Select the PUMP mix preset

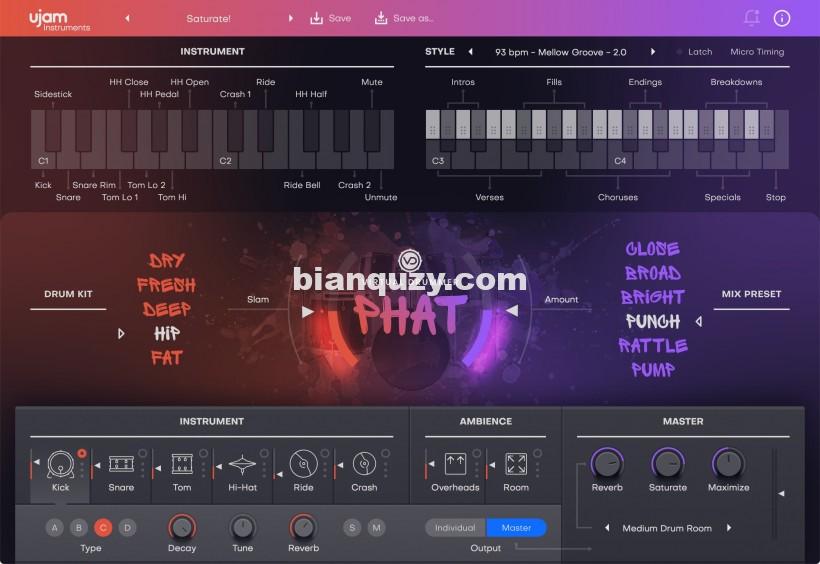click(x=653, y=370)
